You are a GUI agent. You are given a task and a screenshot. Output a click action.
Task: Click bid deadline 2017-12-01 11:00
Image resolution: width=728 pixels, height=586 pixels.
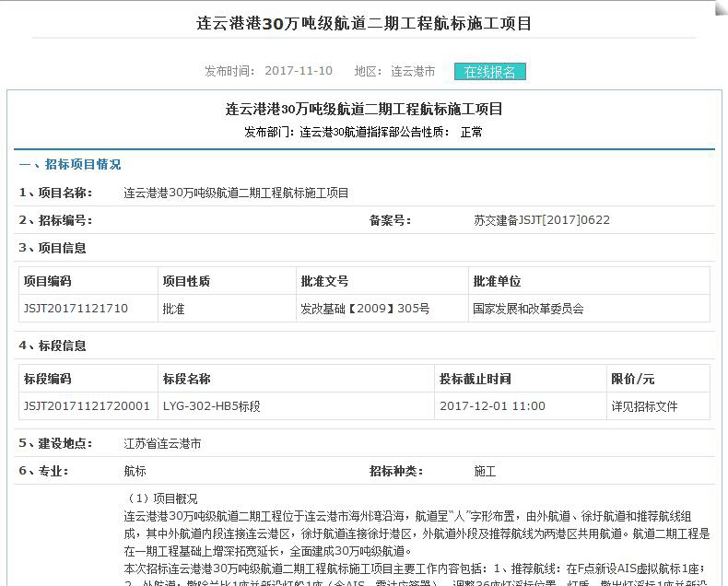tap(492, 406)
